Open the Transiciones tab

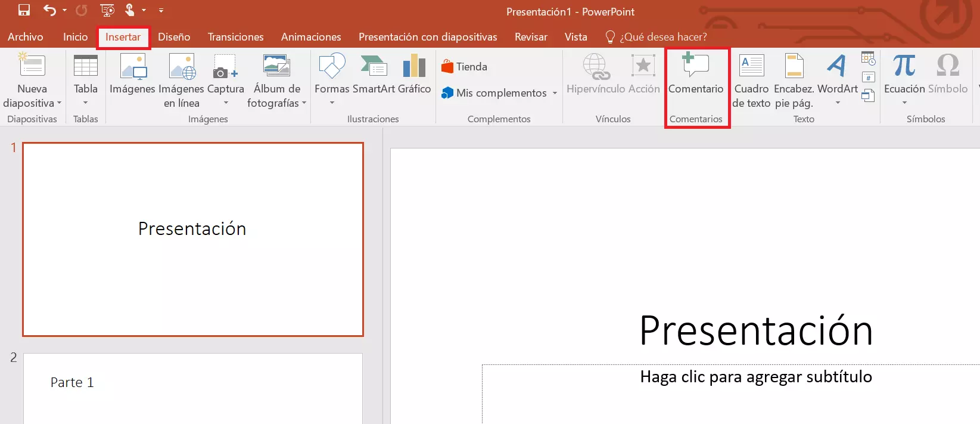[236, 37]
